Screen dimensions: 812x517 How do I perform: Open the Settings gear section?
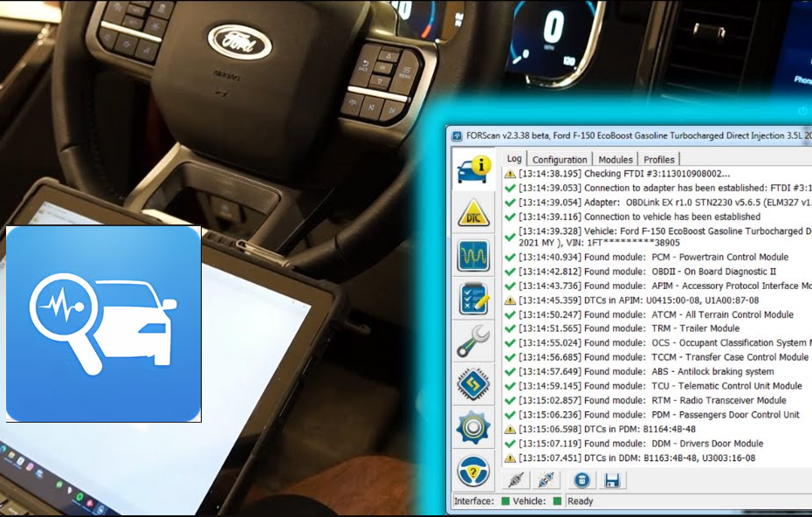click(473, 428)
